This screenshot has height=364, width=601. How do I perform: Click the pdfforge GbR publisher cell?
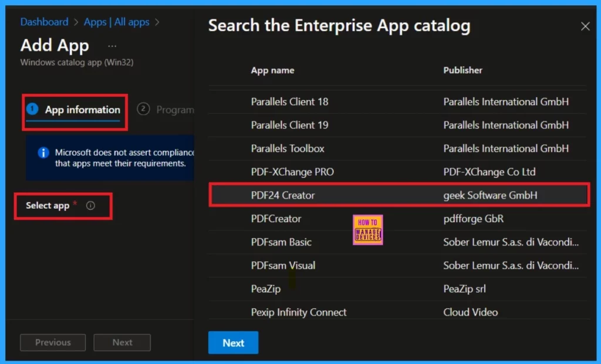(474, 219)
